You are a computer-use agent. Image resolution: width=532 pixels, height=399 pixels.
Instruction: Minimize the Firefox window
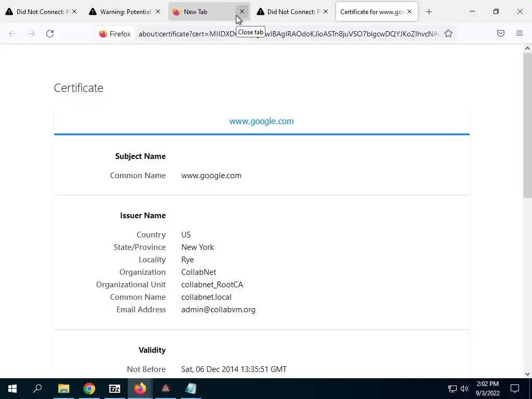pyautogui.click(x=472, y=11)
